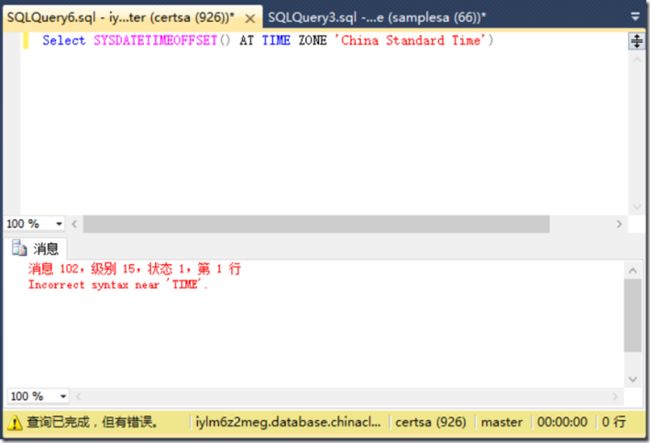The height and width of the screenshot is (443, 650).
Task: Close the SQLQuery6.sql tab
Action: coord(250,19)
